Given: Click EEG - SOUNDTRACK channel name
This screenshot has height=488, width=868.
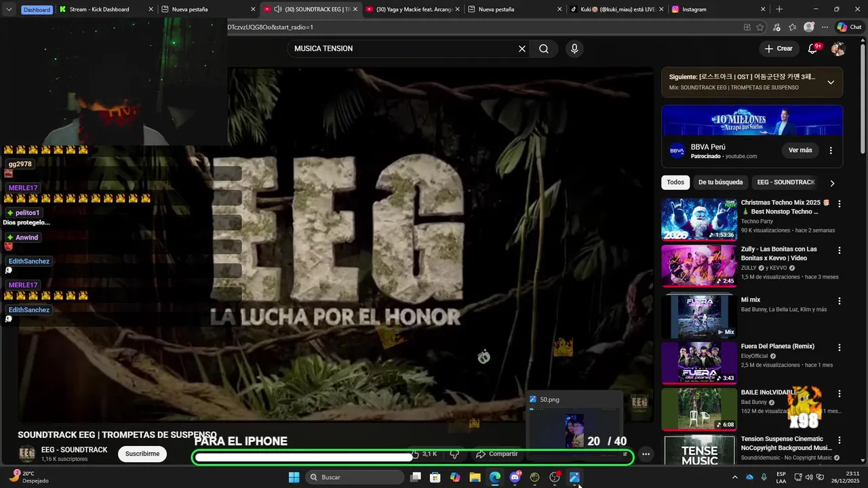Looking at the screenshot, I should tap(74, 450).
